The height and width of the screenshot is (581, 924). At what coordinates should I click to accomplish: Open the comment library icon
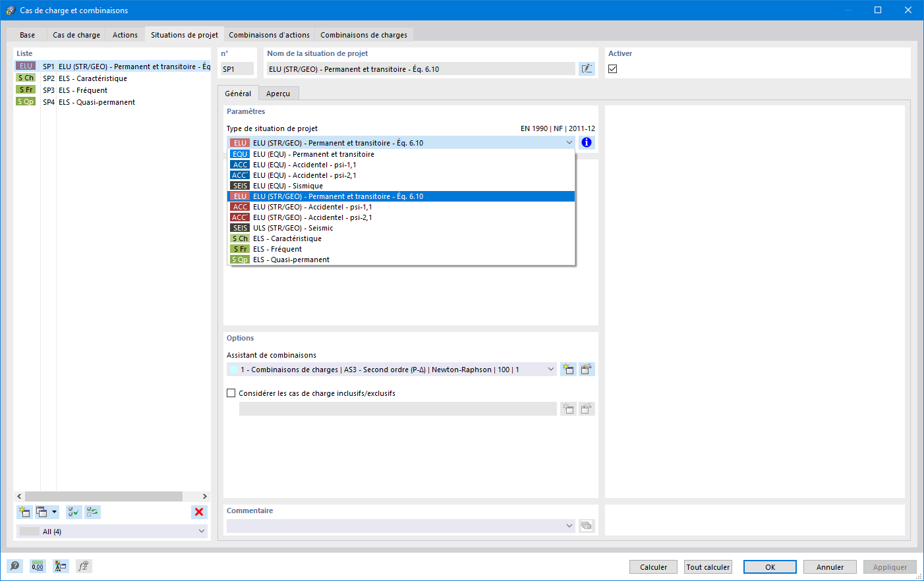587,526
